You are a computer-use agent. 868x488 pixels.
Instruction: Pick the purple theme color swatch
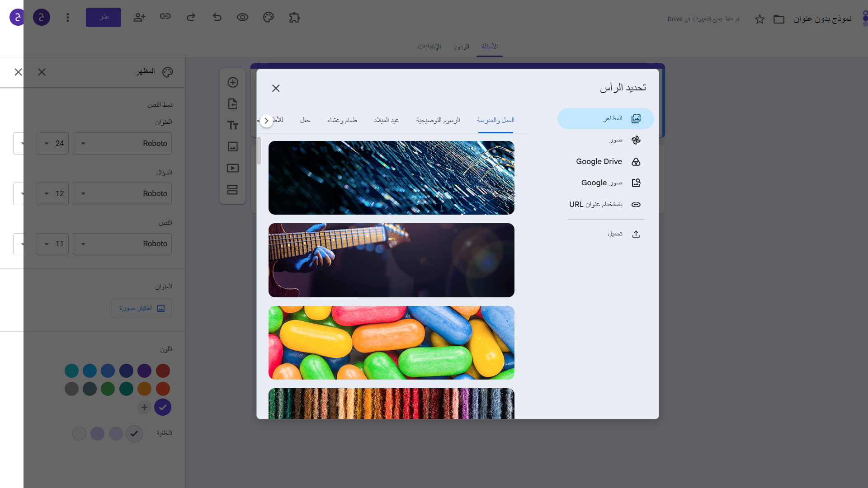point(144,371)
